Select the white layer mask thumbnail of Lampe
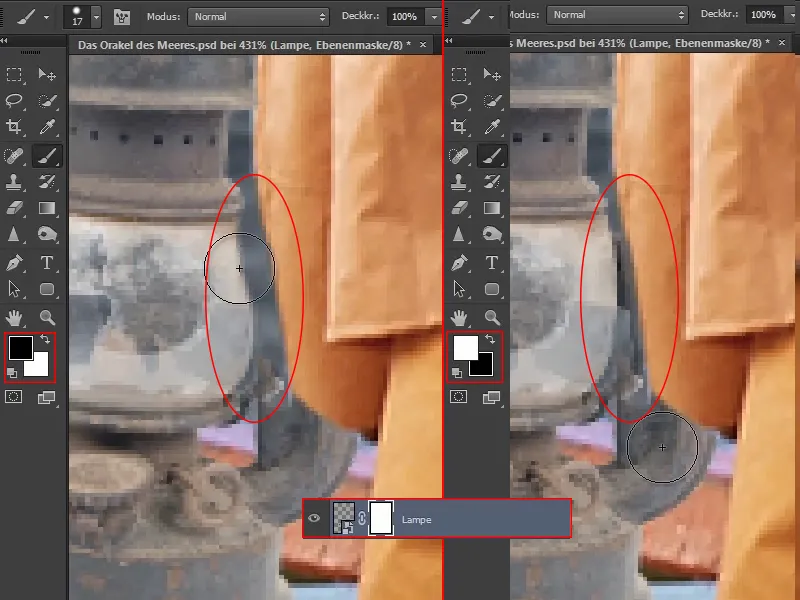 pos(381,518)
